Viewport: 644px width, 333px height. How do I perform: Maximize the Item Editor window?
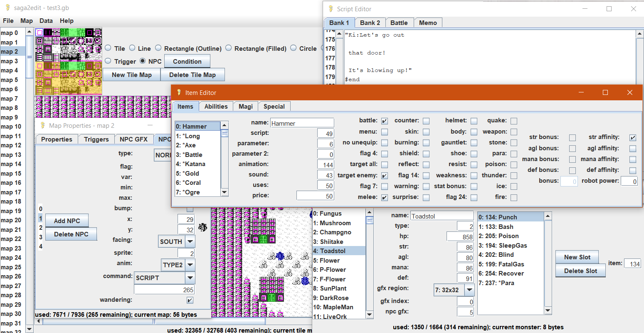[605, 92]
